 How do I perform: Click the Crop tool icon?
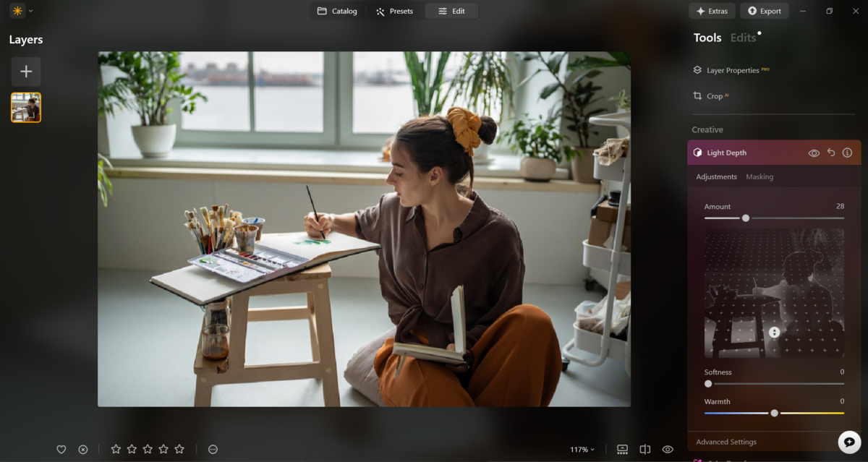(x=697, y=95)
